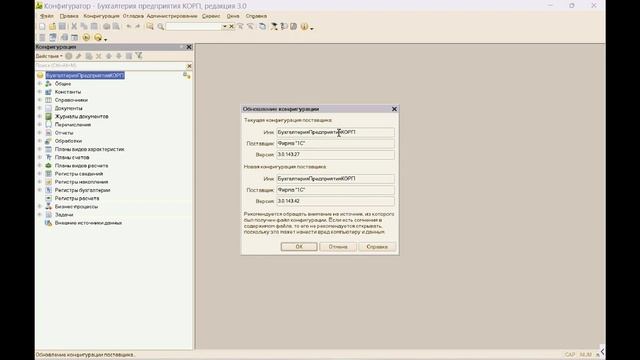The width and height of the screenshot is (640, 360).
Task: Click the yellow Start debugging icon
Action: [86, 38]
